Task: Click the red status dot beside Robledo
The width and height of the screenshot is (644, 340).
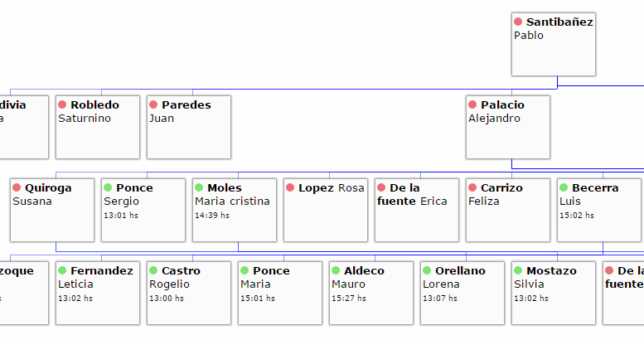Action: [x=62, y=104]
